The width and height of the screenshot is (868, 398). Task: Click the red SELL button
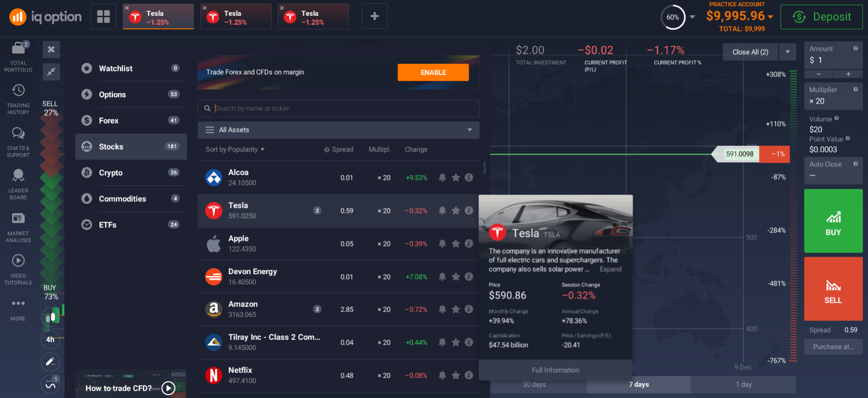(x=833, y=289)
